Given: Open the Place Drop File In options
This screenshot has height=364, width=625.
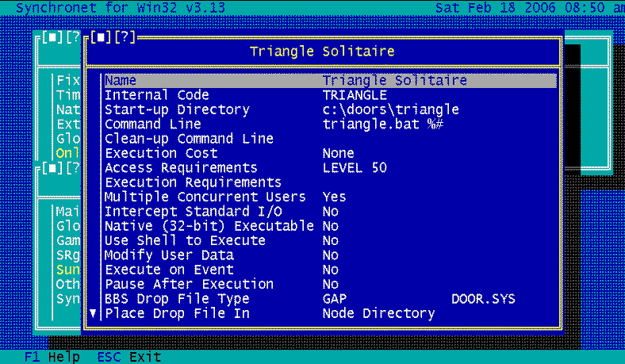Looking at the screenshot, I should 177,313.
